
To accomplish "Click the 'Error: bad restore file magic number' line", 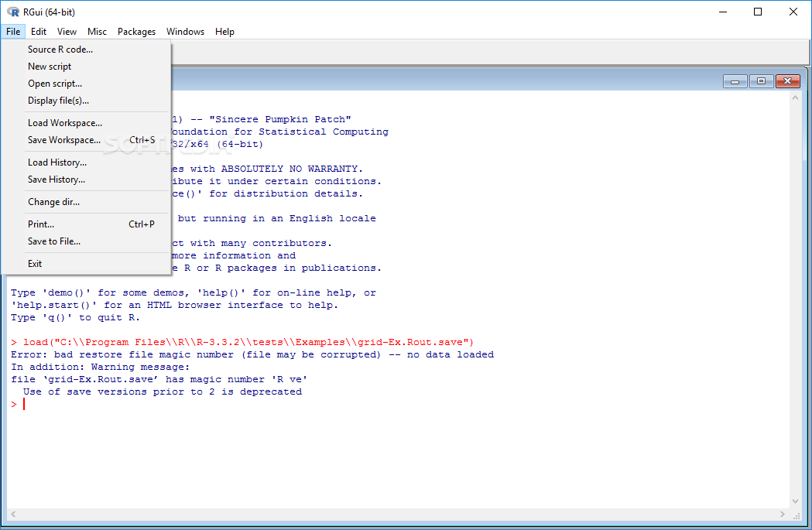I will [252, 354].
